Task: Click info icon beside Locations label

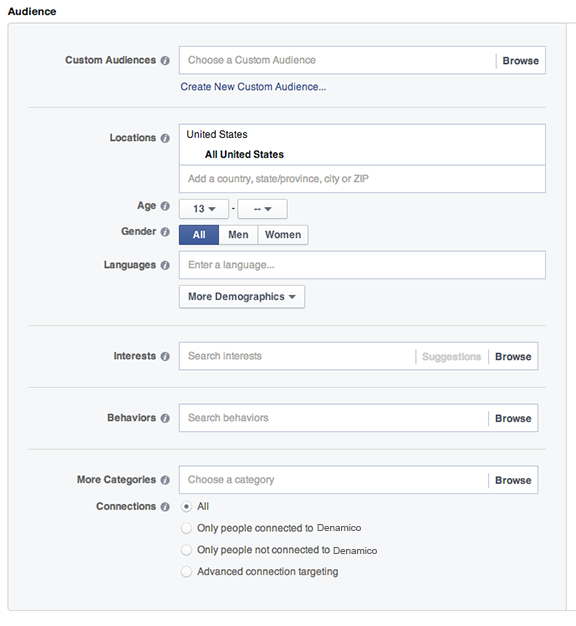Action: [165, 138]
